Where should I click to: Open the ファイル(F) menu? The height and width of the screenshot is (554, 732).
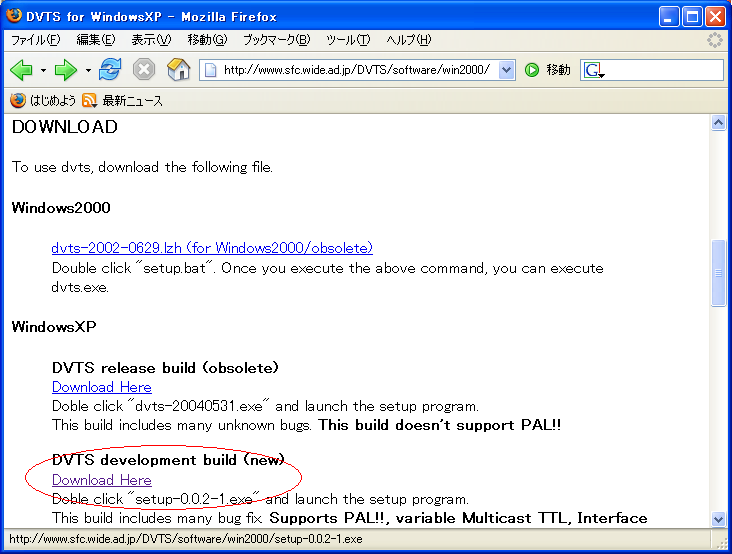(x=35, y=40)
